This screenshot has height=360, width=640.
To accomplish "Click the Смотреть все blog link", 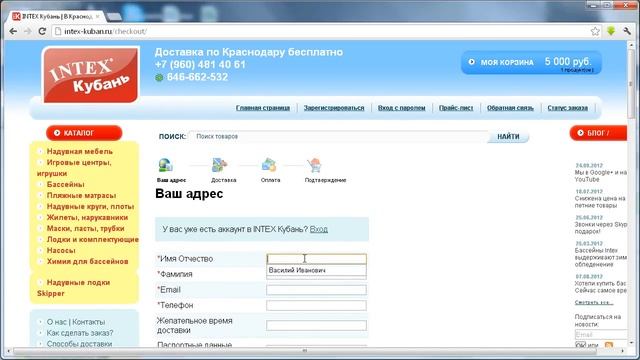I will (594, 302).
